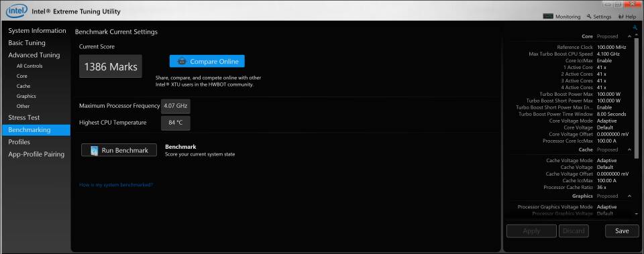
Task: Click the scrollbar down arrow in settings panel
Action: click(x=637, y=214)
